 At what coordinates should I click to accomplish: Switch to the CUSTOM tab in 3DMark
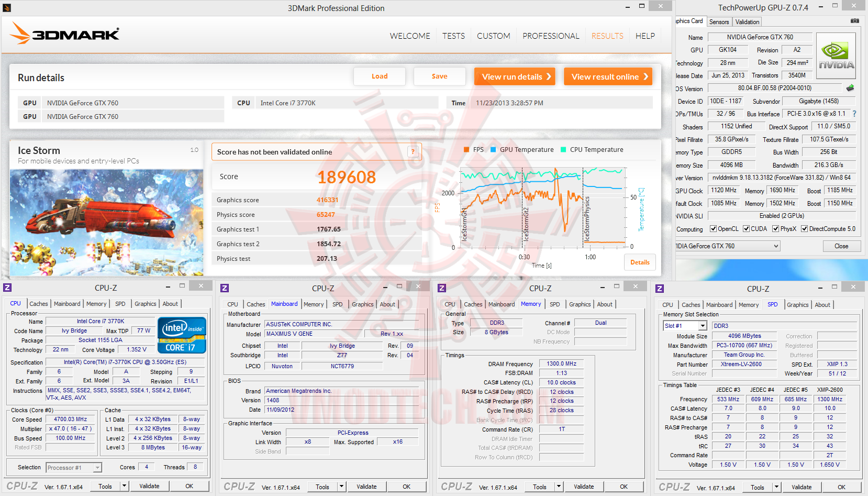(493, 36)
